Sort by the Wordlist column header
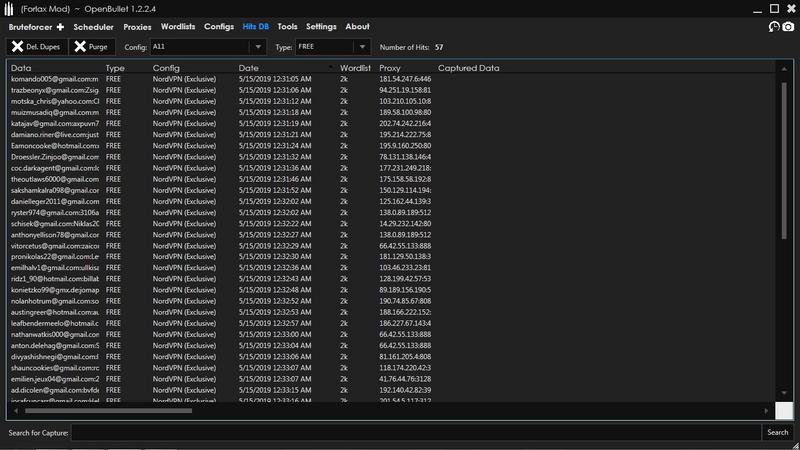This screenshot has height=450, width=800. coord(356,68)
